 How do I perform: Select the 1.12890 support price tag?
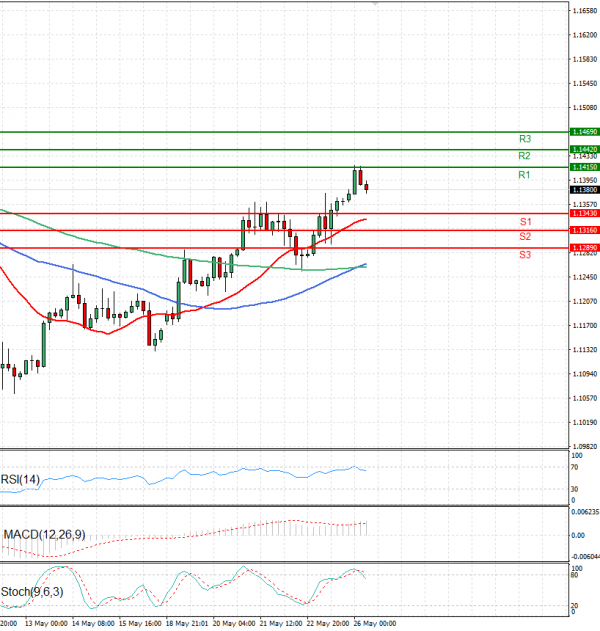(585, 248)
